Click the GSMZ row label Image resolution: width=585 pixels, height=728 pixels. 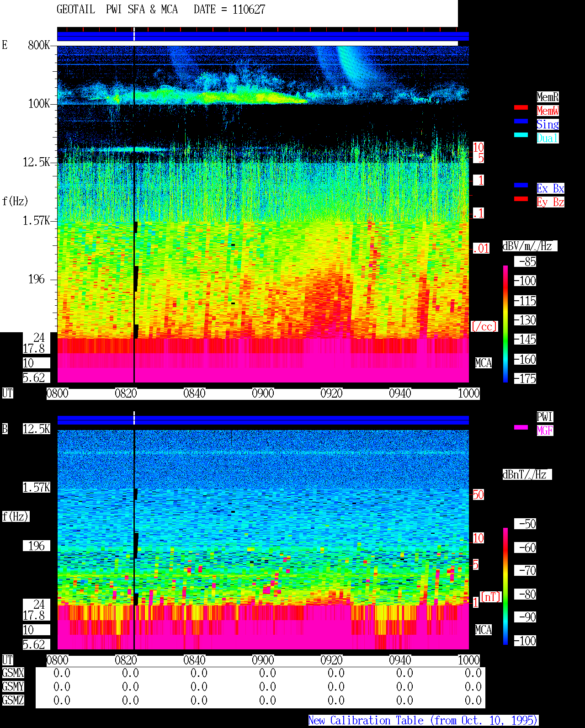(x=13, y=700)
